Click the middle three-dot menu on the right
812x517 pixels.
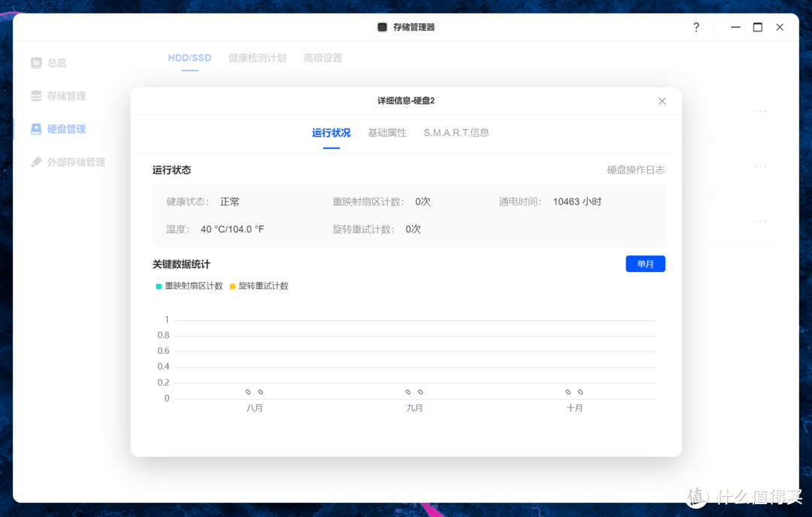759,166
